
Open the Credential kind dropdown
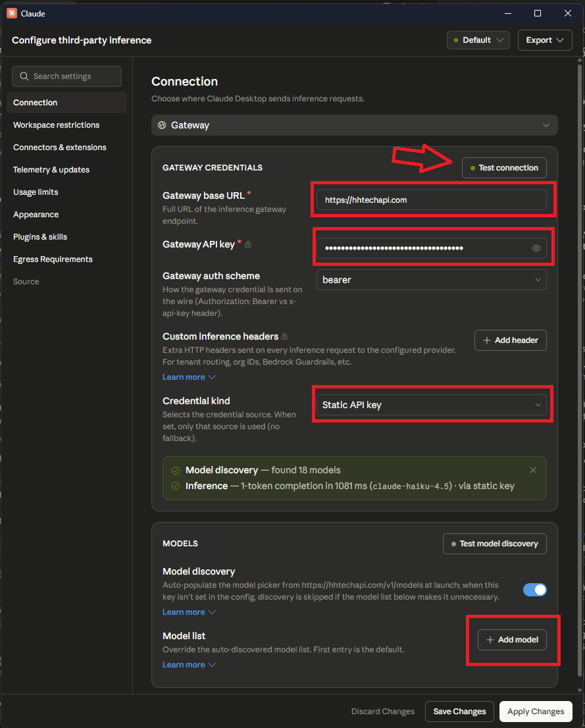pos(431,405)
